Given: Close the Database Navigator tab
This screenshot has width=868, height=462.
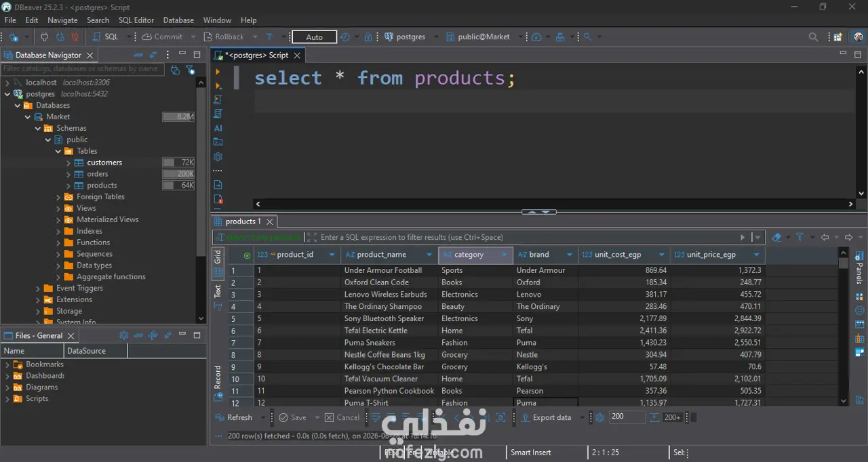Looking at the screenshot, I should [90, 55].
